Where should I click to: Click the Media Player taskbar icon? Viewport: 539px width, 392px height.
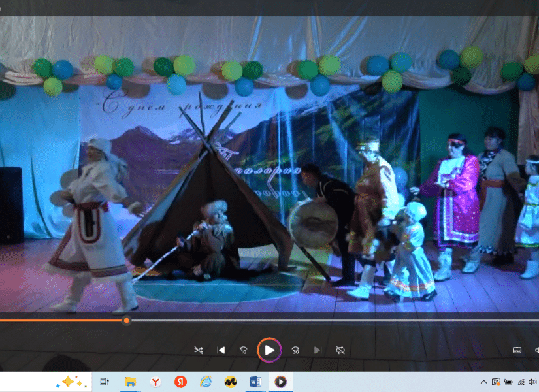click(280, 382)
